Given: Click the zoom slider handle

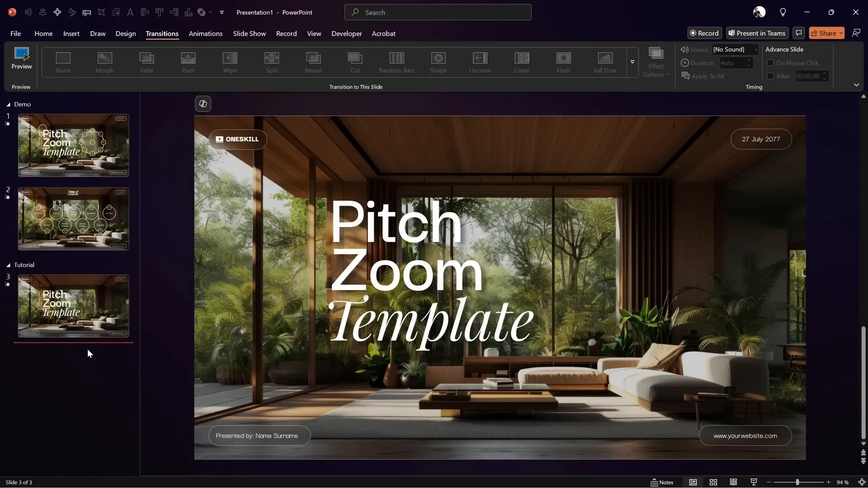Looking at the screenshot, I should tap(797, 482).
